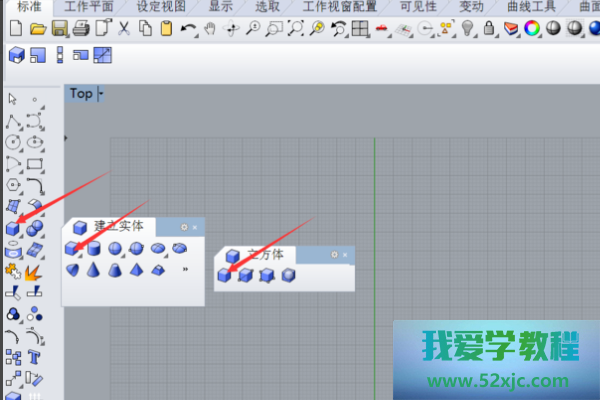Expand more tools chevron in 建立实体 panel
This screenshot has width=600, height=400.
184,270
